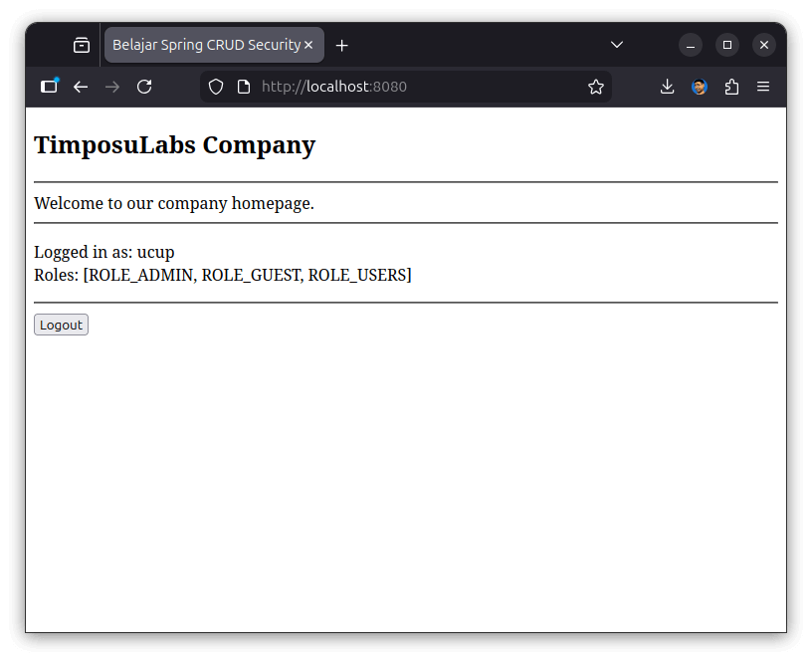Maximize the browser window
This screenshot has height=661, width=812.
click(727, 45)
